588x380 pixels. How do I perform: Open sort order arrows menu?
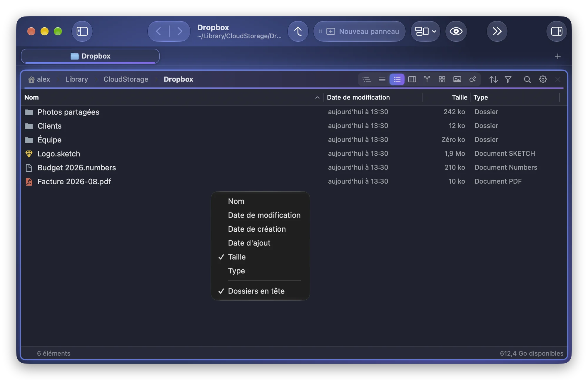tap(493, 79)
